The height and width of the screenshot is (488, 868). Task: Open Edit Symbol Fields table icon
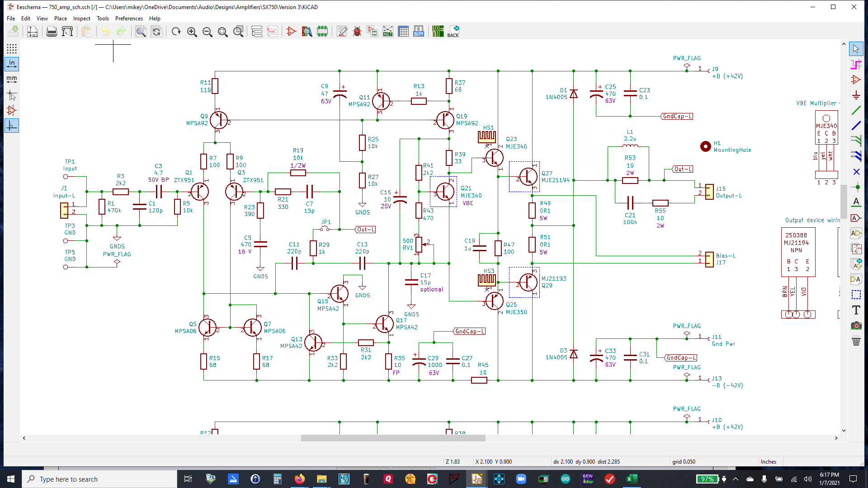click(x=403, y=31)
